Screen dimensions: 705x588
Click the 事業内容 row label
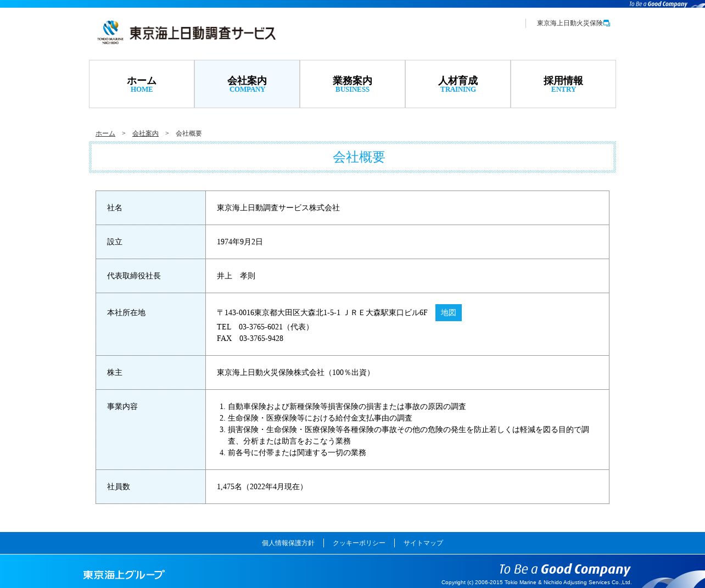(122, 406)
